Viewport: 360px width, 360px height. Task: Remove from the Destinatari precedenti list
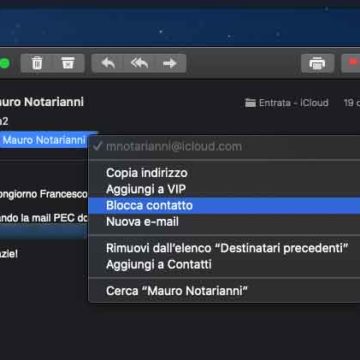[x=224, y=248]
